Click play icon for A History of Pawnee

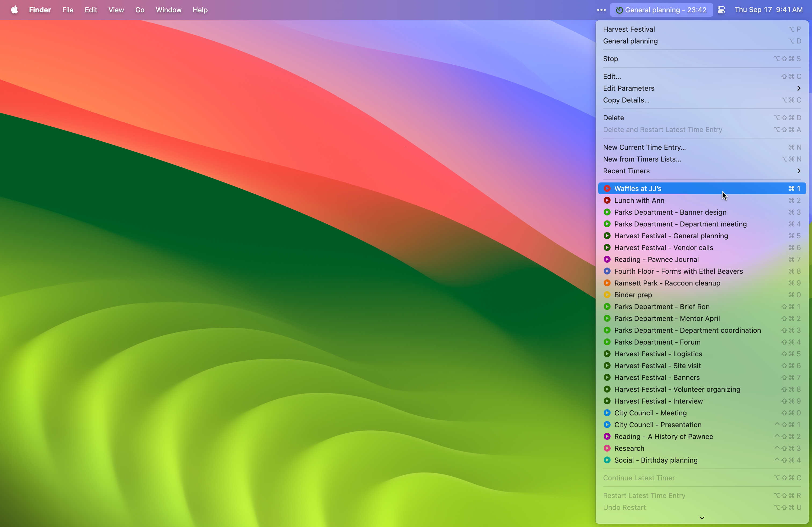coord(607,436)
